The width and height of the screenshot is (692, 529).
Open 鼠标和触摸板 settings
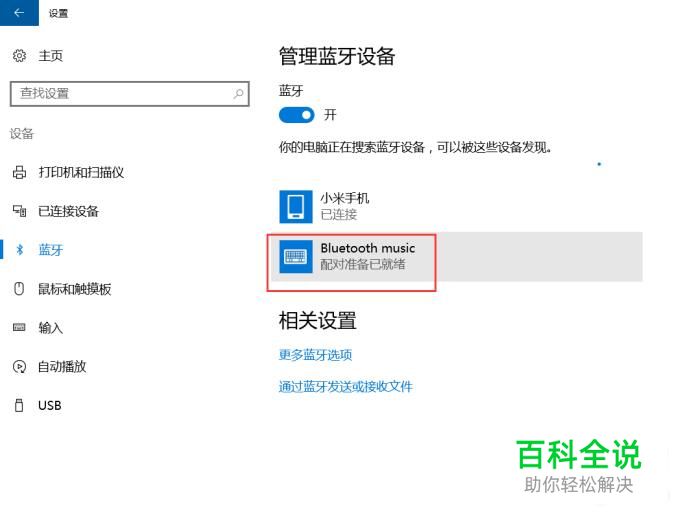click(75, 289)
